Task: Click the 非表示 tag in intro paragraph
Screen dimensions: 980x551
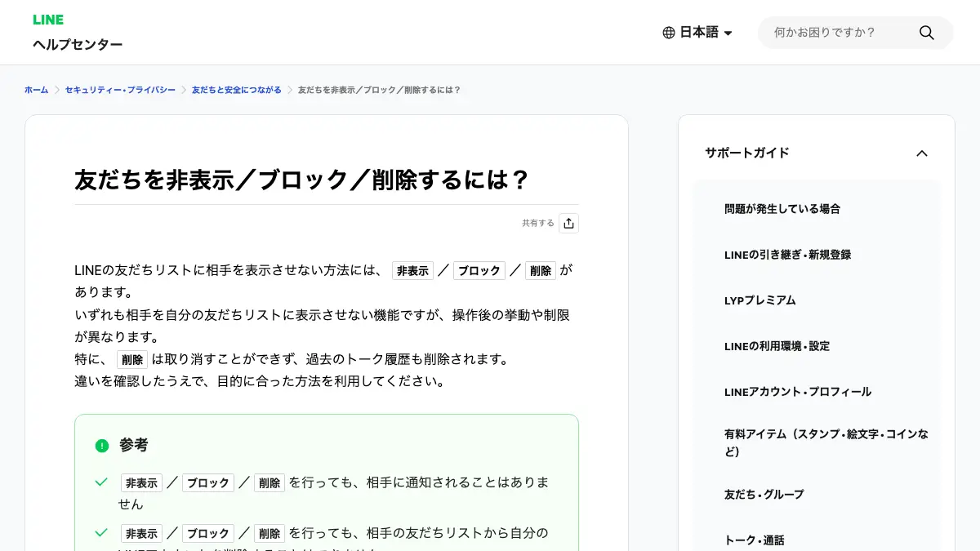Action: [412, 271]
